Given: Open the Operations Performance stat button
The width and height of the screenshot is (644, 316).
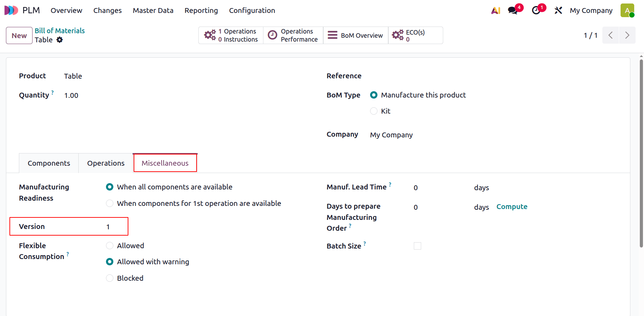Looking at the screenshot, I should coord(293,35).
